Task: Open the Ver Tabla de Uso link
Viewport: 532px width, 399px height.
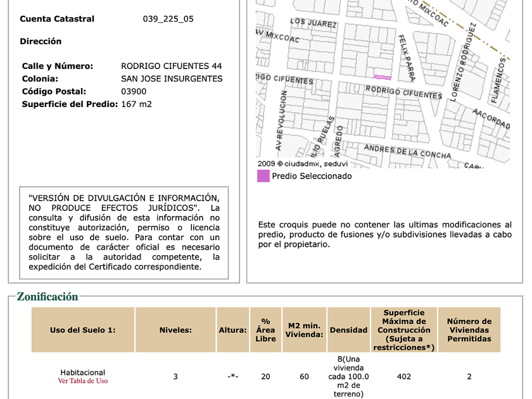Action: coord(83,381)
